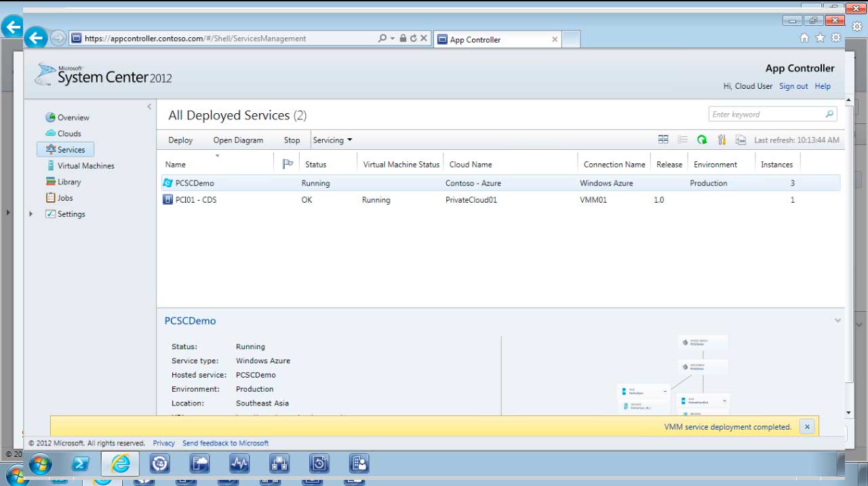Click the browser Home icon

(x=805, y=38)
